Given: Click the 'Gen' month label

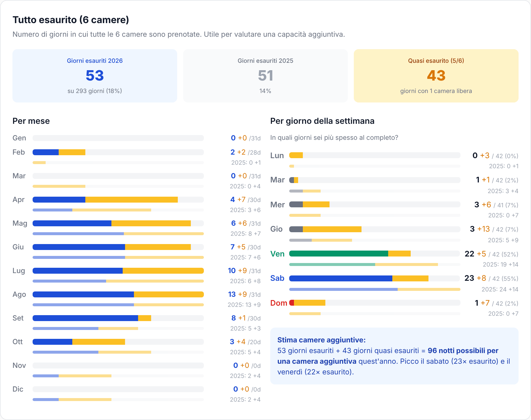Looking at the screenshot, I should pos(19,138).
